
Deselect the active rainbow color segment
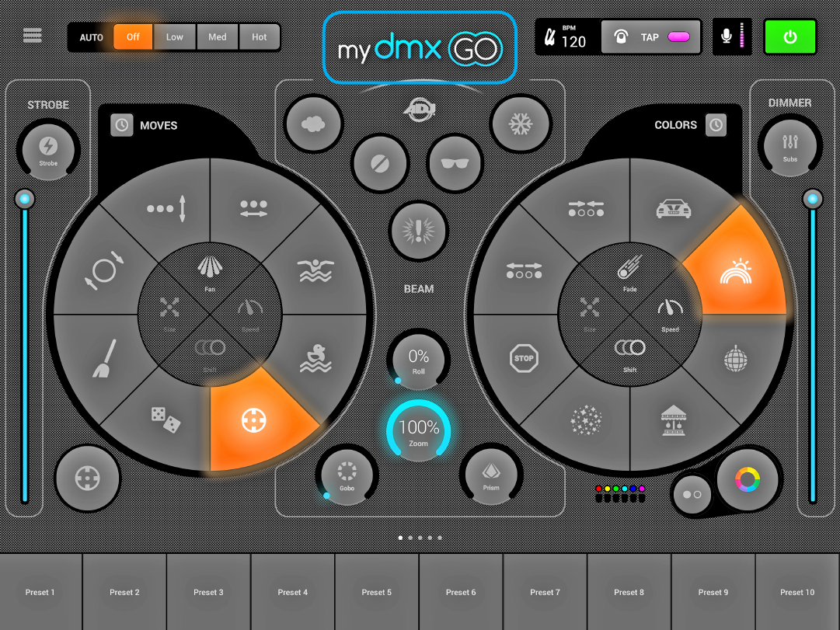click(x=736, y=270)
